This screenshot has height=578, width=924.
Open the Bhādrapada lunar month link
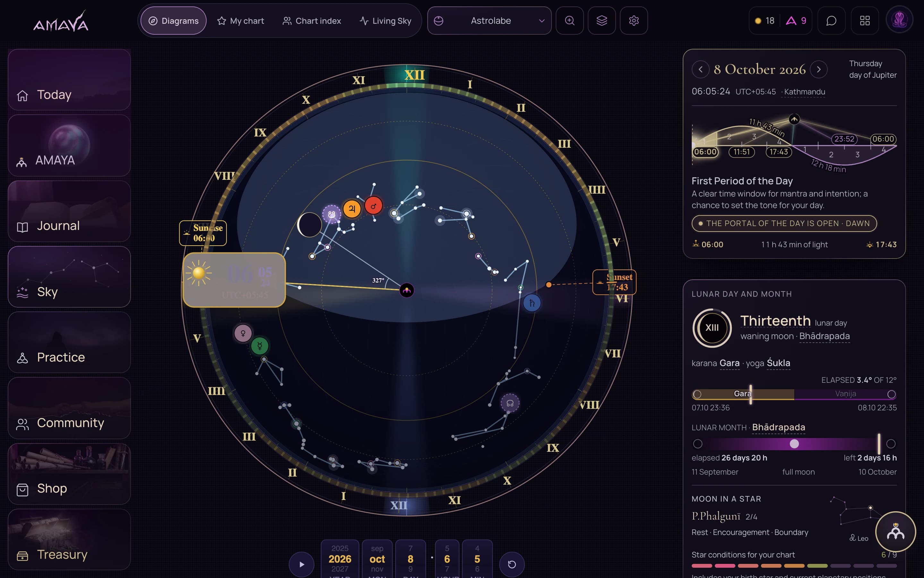pyautogui.click(x=779, y=427)
